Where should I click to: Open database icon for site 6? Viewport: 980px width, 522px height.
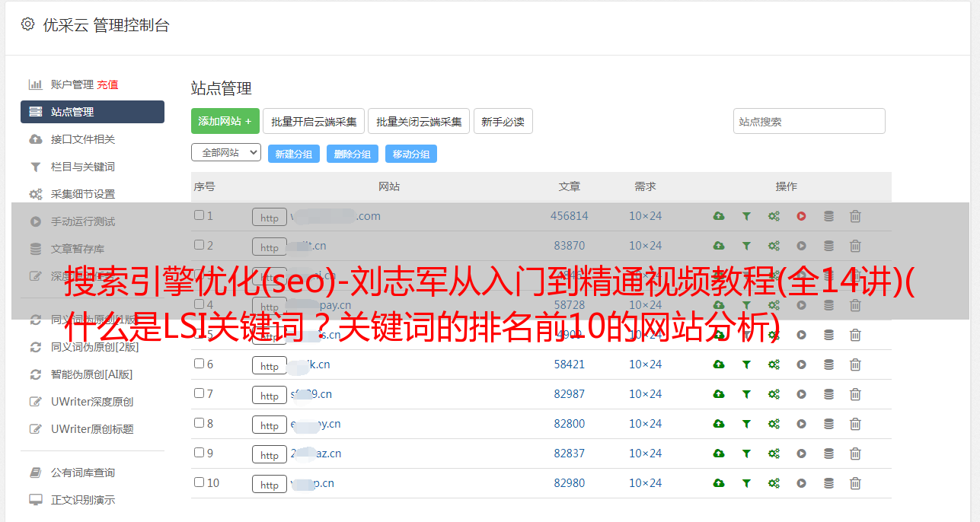[828, 364]
